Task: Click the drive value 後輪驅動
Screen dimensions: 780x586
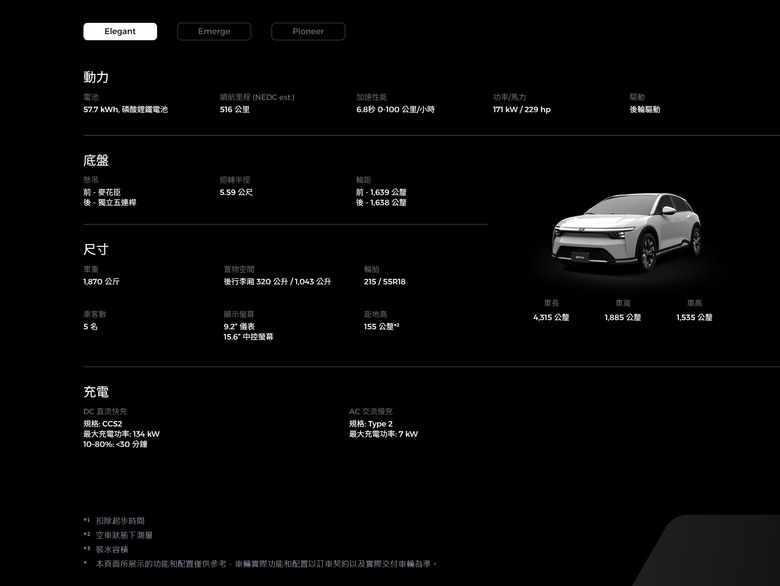Action: click(645, 109)
